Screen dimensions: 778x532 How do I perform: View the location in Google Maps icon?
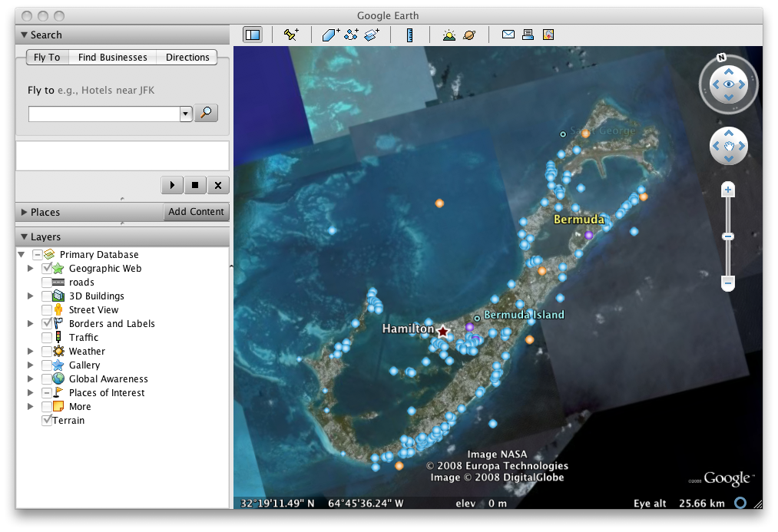pyautogui.click(x=548, y=35)
